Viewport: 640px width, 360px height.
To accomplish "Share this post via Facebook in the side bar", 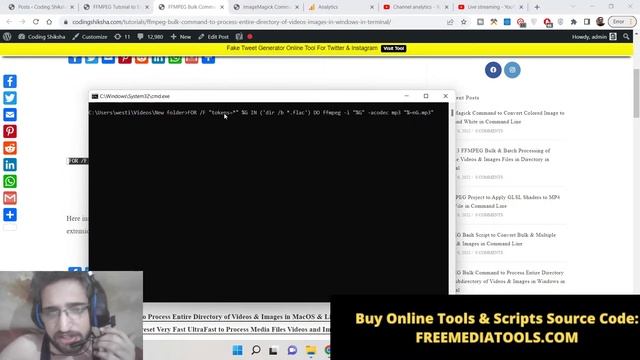I will pyautogui.click(x=10, y=81).
